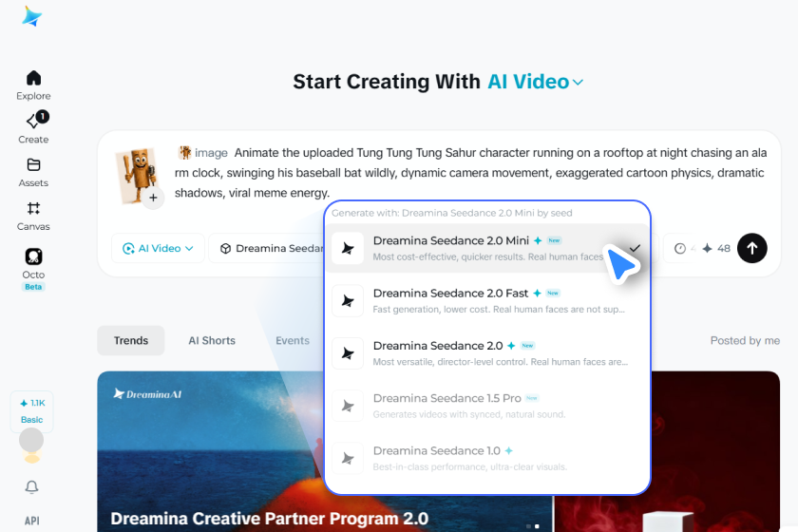Submit generation with the up-arrow button
The width and height of the screenshot is (798, 532).
click(751, 249)
